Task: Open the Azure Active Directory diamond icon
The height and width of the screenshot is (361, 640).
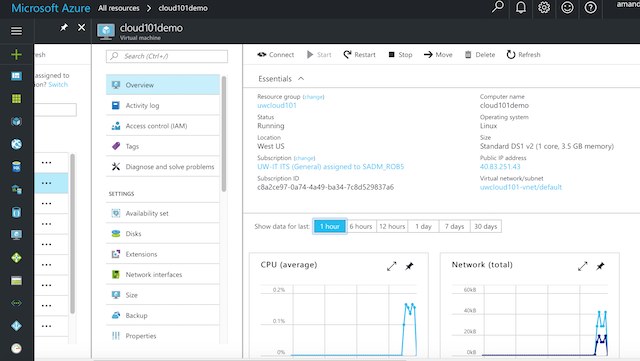Action: point(16,326)
